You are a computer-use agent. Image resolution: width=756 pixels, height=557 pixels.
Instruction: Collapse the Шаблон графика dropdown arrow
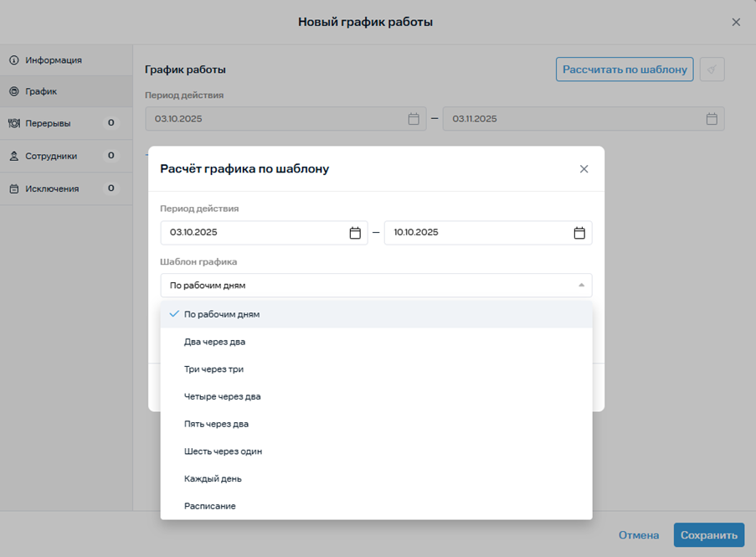[581, 286]
